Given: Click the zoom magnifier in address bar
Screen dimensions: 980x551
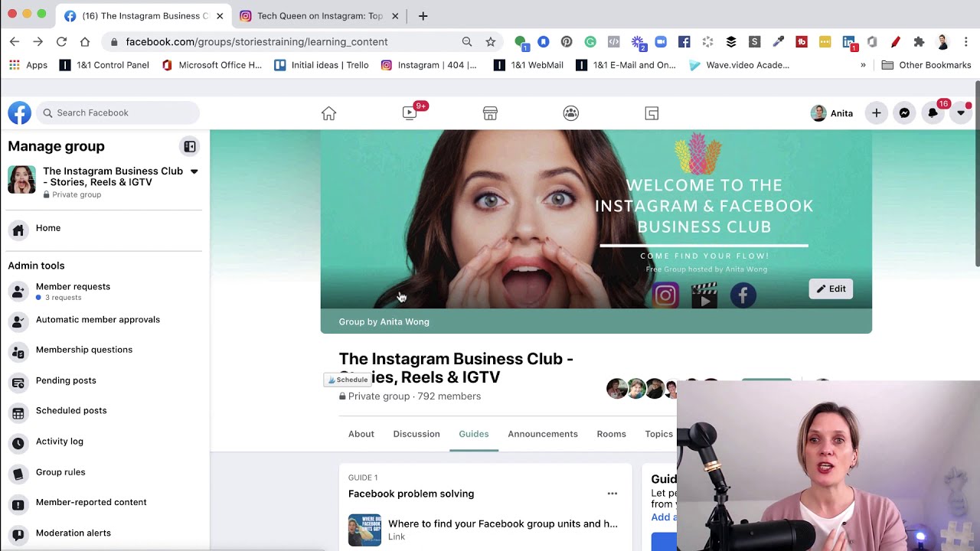Looking at the screenshot, I should coord(467,41).
